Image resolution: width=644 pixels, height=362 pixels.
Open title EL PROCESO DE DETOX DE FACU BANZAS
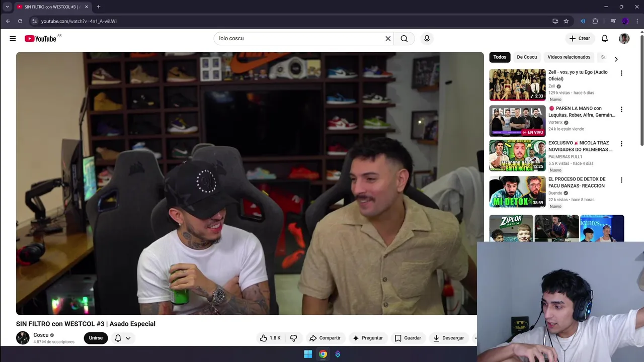tap(577, 183)
